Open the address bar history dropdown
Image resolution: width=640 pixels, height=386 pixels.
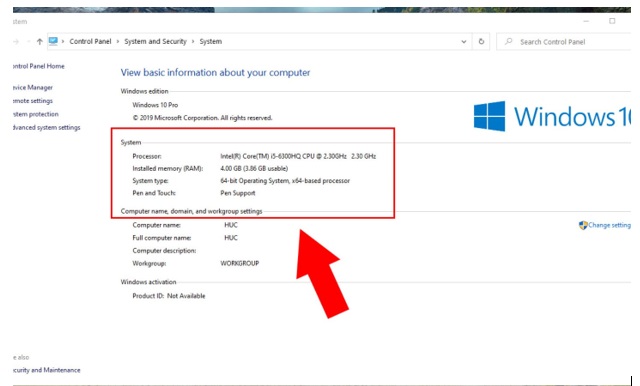[x=464, y=42]
